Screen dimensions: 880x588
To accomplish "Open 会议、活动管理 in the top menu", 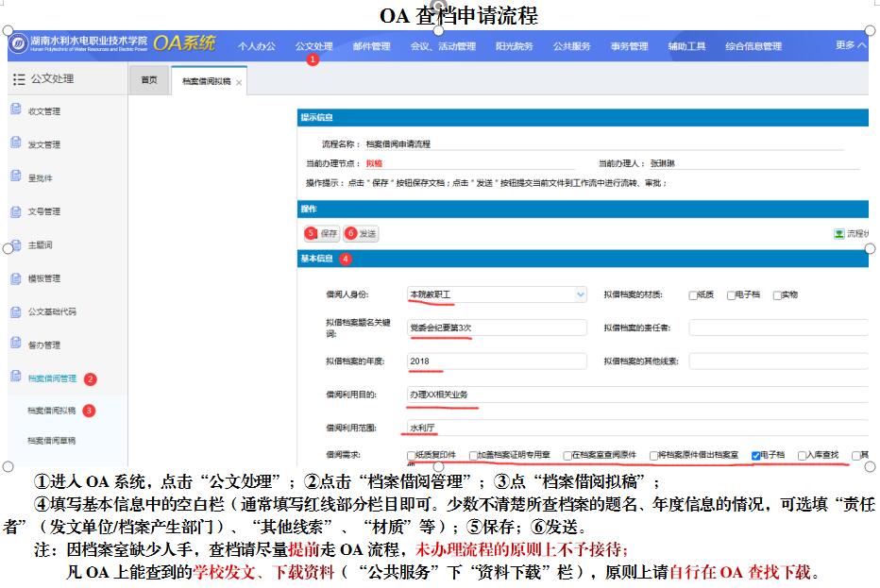I will tap(443, 46).
